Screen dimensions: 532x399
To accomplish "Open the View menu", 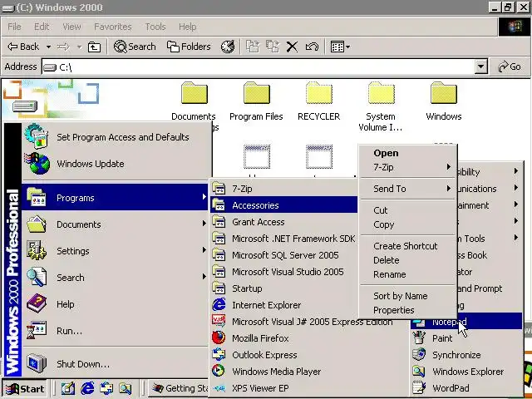I will click(71, 27).
